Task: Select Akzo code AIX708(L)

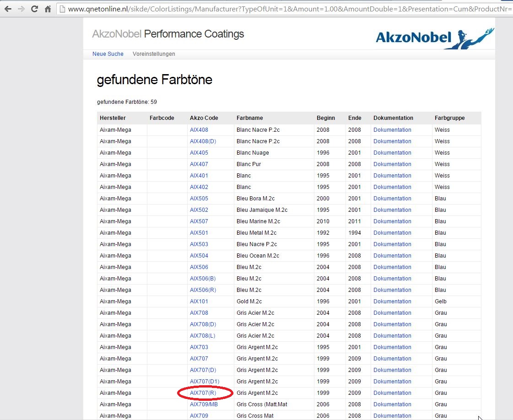Action: (203, 336)
